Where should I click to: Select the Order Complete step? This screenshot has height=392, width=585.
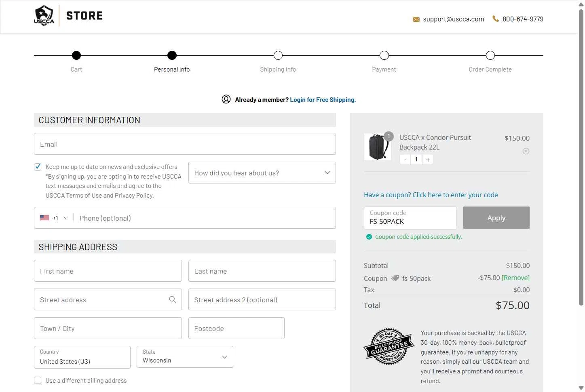(x=490, y=55)
